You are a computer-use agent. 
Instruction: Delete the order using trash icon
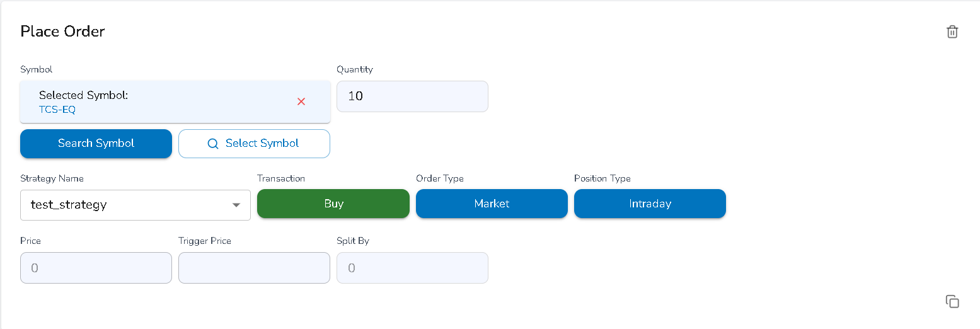(x=952, y=32)
